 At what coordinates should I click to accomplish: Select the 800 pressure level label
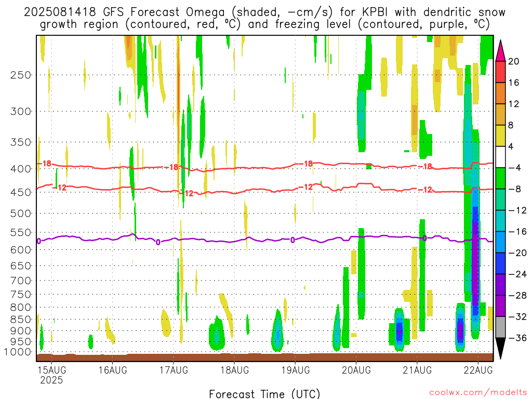point(21,308)
